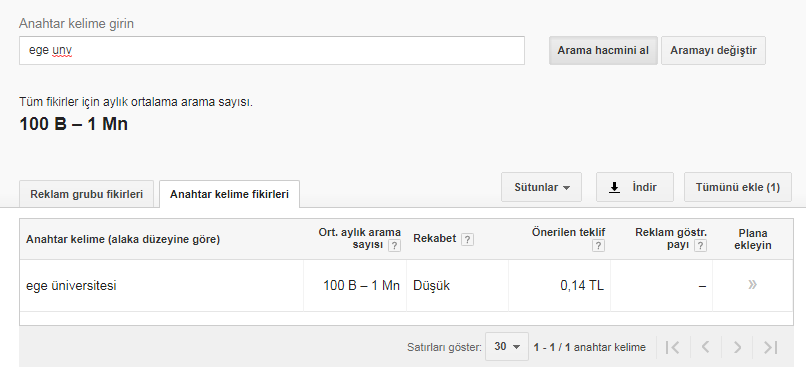The image size is (806, 388).
Task: Click the 'Tümünü ekle (1)' button
Action: coord(738,187)
